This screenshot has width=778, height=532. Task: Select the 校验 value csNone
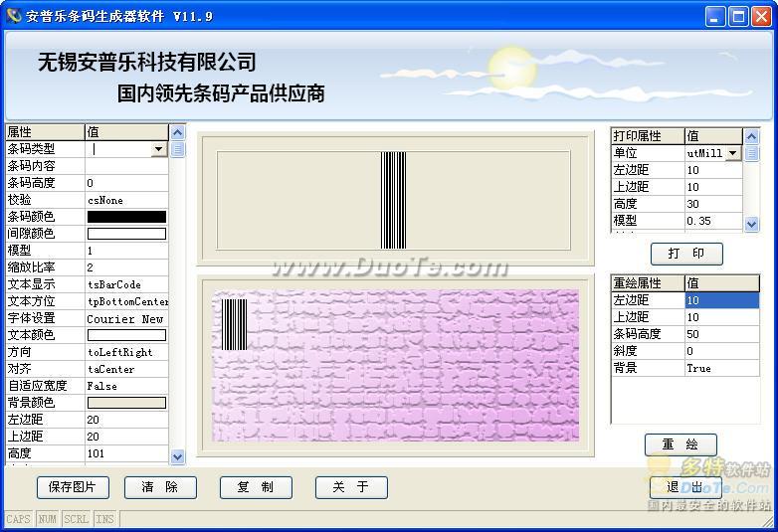point(126,200)
